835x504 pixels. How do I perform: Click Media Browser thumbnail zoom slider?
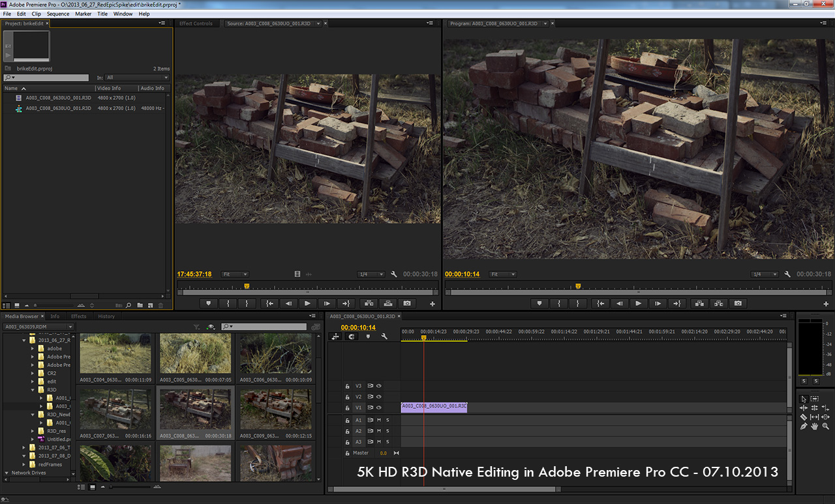(x=111, y=487)
